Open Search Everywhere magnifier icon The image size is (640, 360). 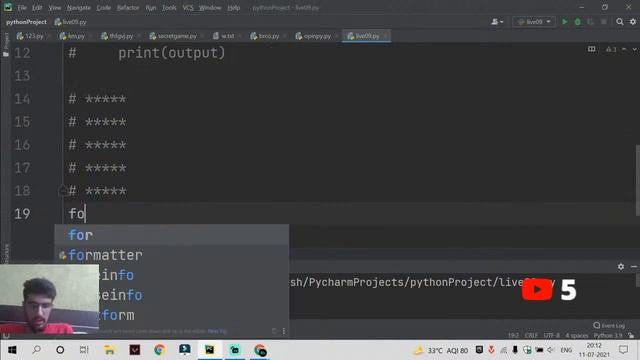620,22
